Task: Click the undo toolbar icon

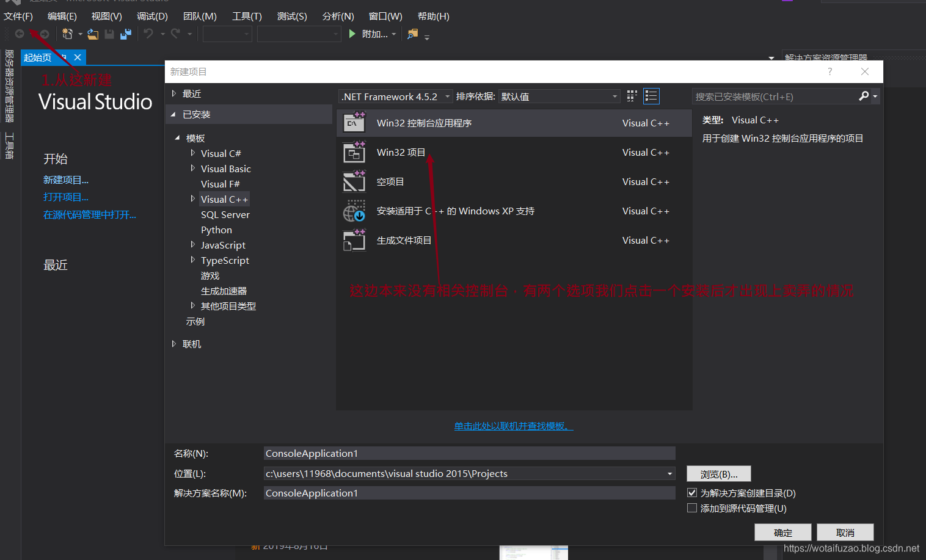Action: (148, 34)
